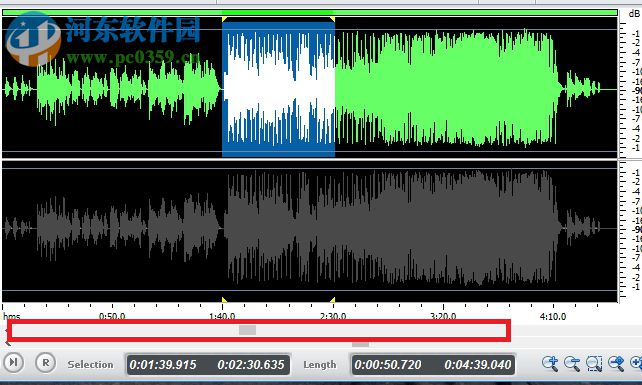
Task: Click the 4:10.0 mark on the time ruler
Action: click(x=553, y=316)
